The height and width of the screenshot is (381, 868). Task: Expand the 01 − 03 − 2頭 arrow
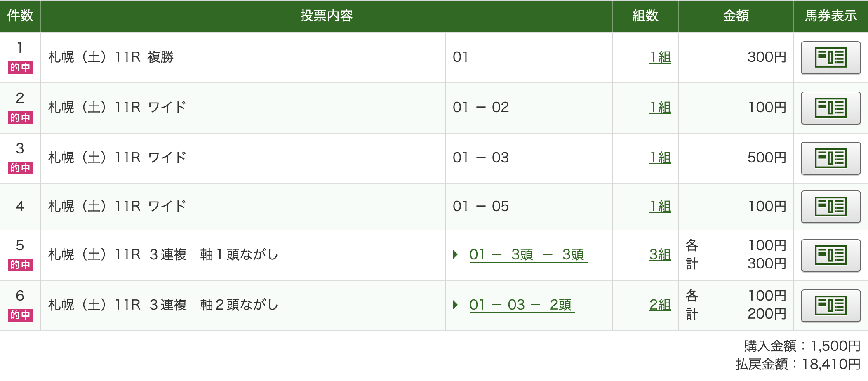point(455,305)
